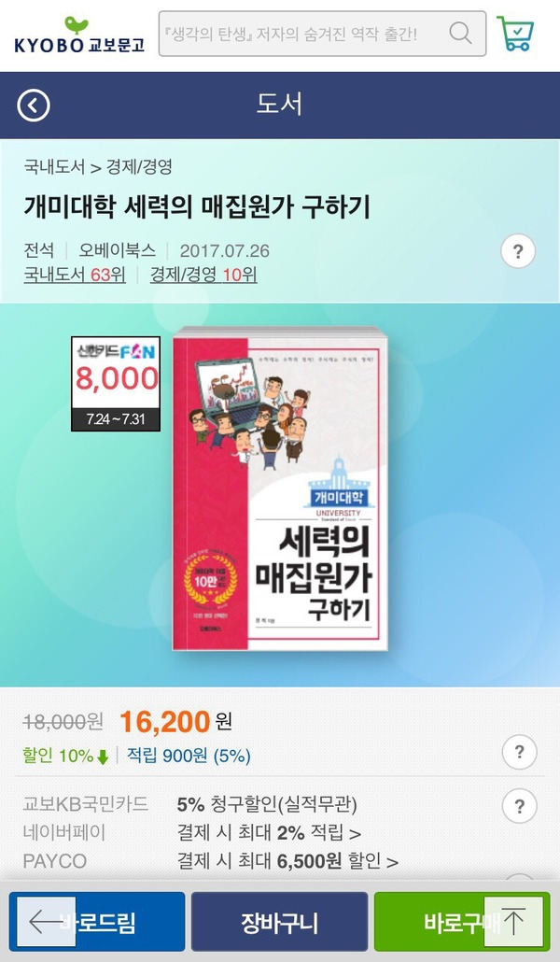View 국내도서 63위 ranking link
The height and width of the screenshot is (962, 560).
pyautogui.click(x=75, y=275)
